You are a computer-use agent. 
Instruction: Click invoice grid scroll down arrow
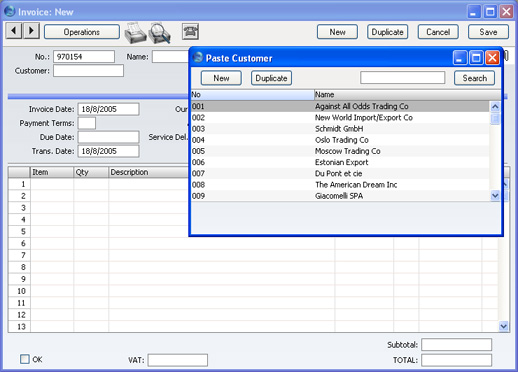[x=503, y=326]
